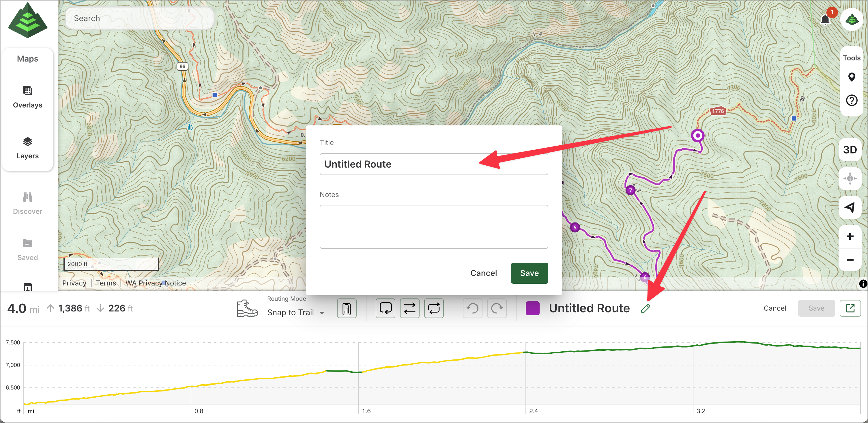
Task: Click the pencil edit icon beside Untitled Route
Action: pyautogui.click(x=645, y=308)
